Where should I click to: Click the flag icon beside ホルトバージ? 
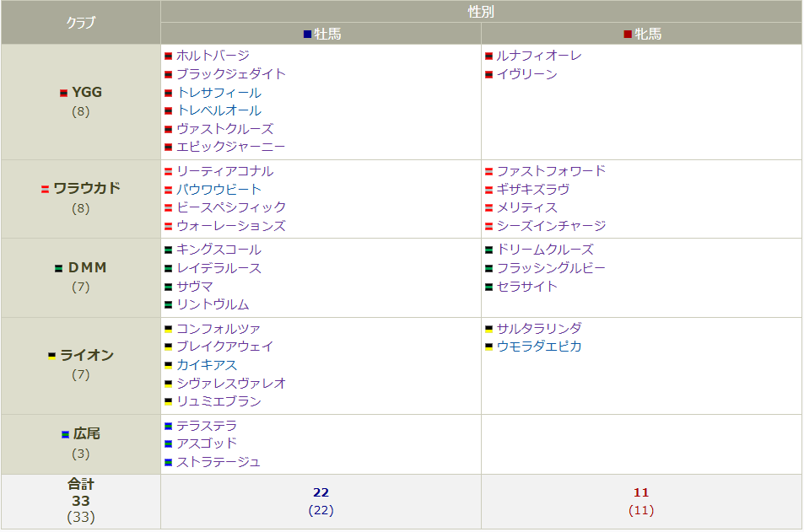tap(168, 56)
